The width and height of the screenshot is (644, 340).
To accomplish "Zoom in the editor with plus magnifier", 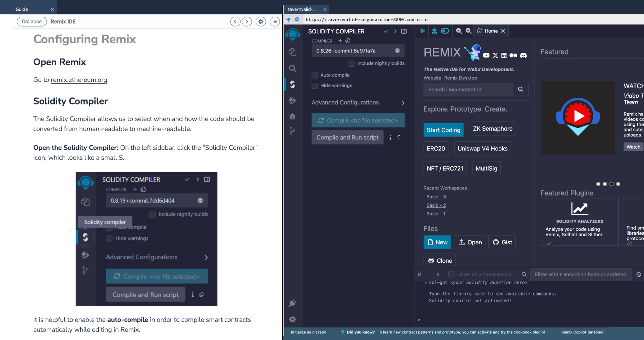I will point(469,31).
